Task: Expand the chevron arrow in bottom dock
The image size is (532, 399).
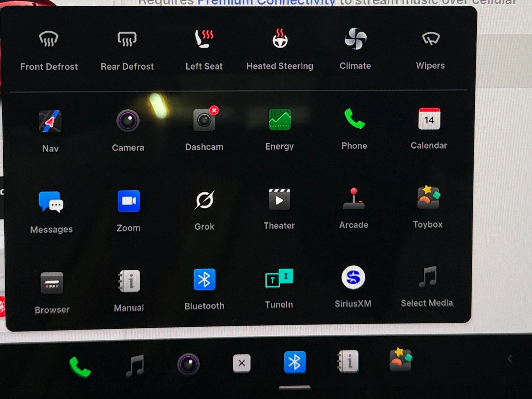Action: pos(509,359)
